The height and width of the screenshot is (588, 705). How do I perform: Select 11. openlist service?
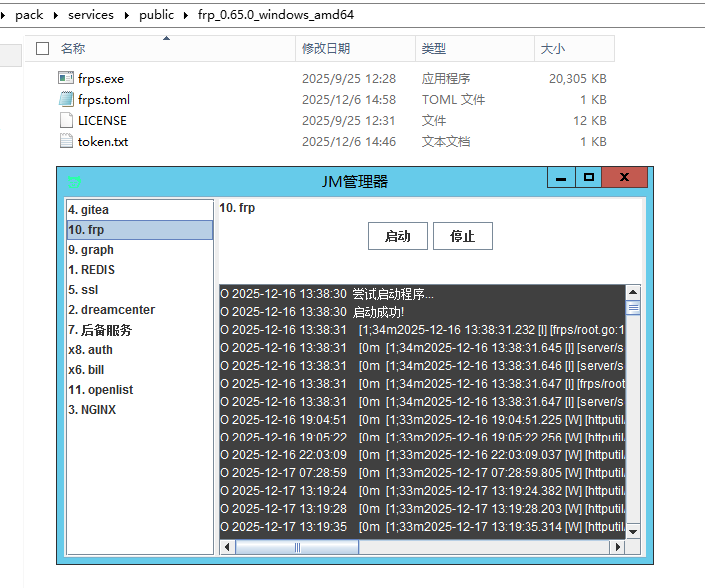[100, 390]
